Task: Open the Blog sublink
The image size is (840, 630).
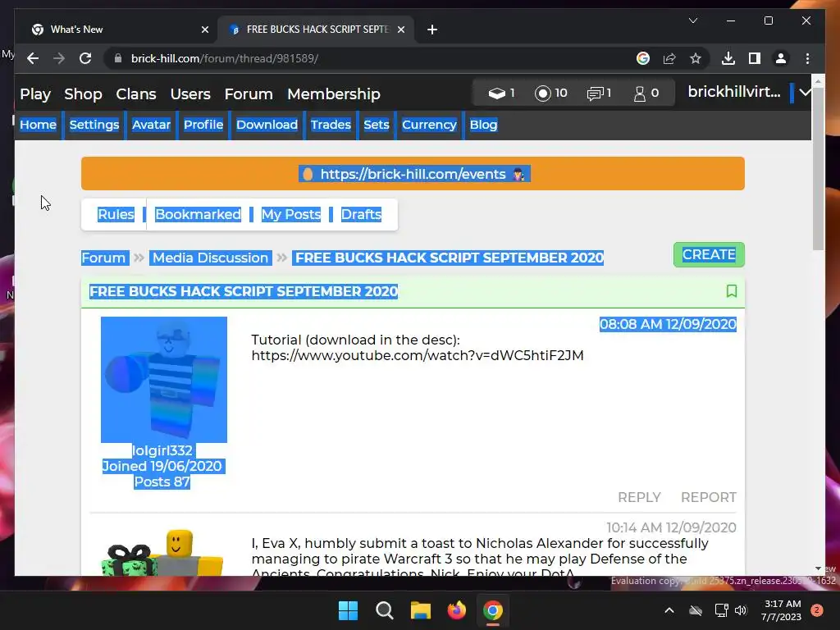Action: [x=483, y=125]
